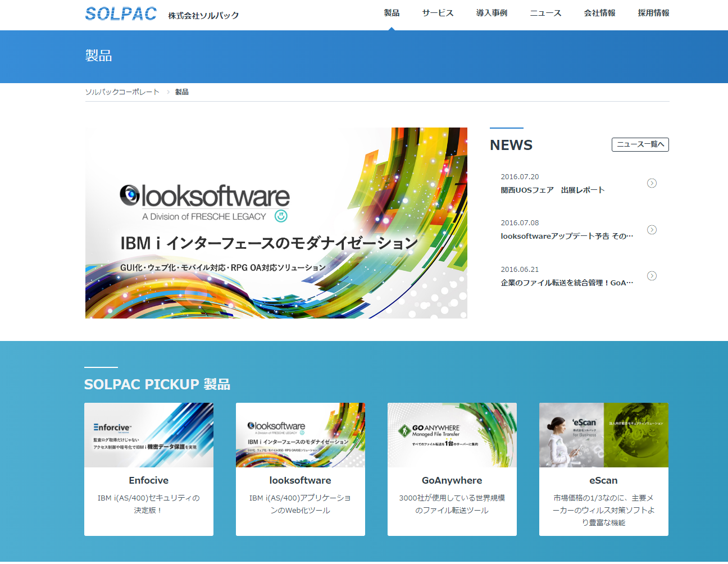This screenshot has width=728, height=564.
Task: Open 企業のファイル転送を統合管理 news link
Action: (567, 283)
